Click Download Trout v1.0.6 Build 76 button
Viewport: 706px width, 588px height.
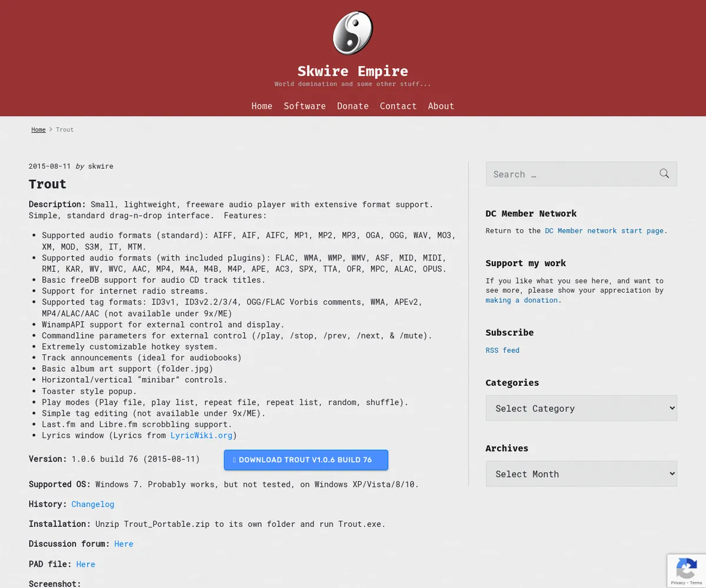[x=306, y=460]
